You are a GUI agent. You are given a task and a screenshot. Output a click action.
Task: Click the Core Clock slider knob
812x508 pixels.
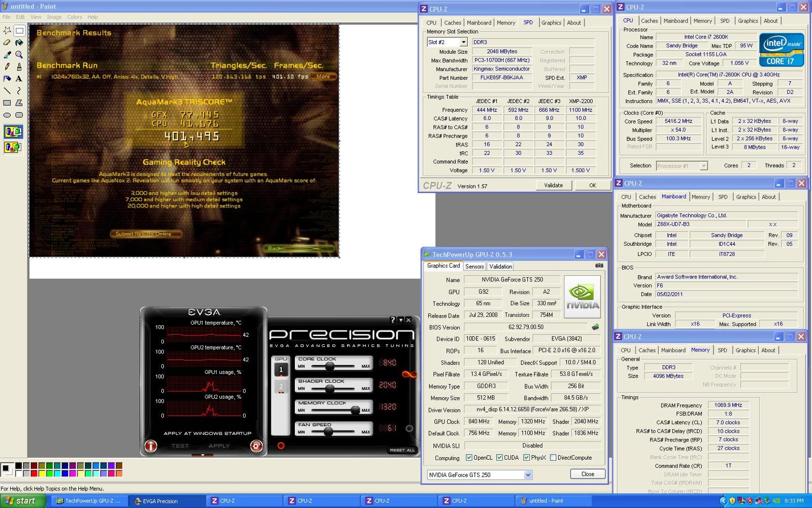(x=330, y=366)
